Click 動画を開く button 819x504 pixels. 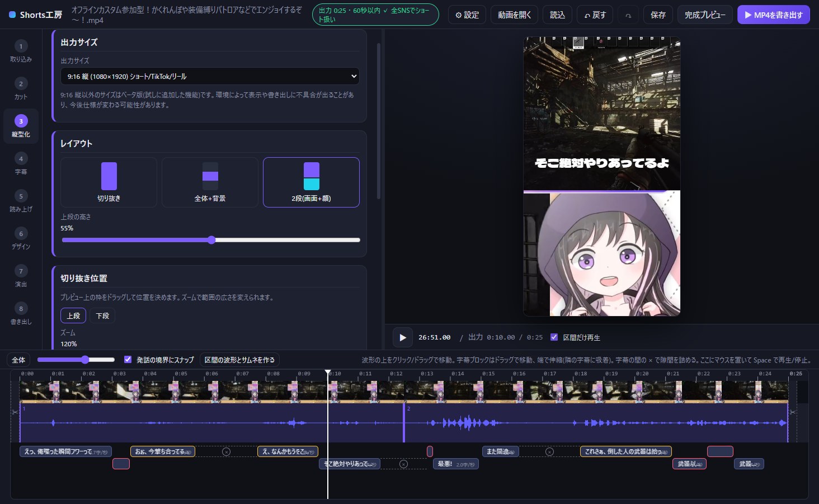click(x=514, y=15)
